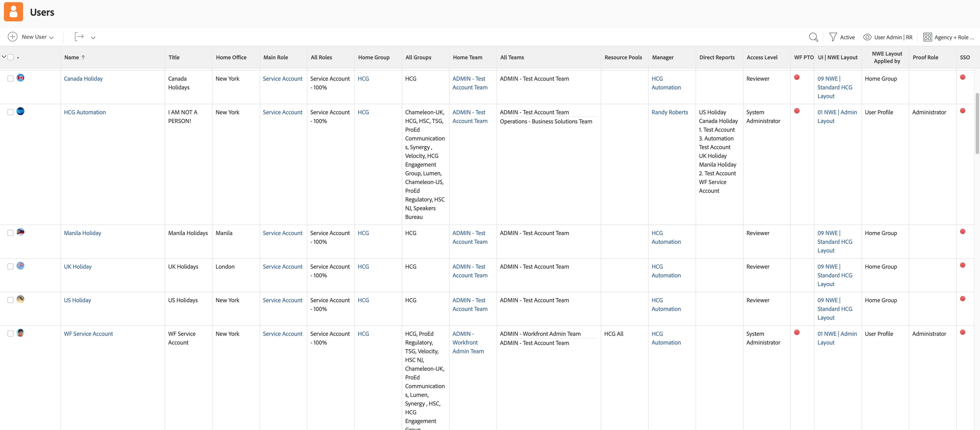Screen dimensions: 980x430
Task: Click the Access Level column header
Action: (762, 58)
